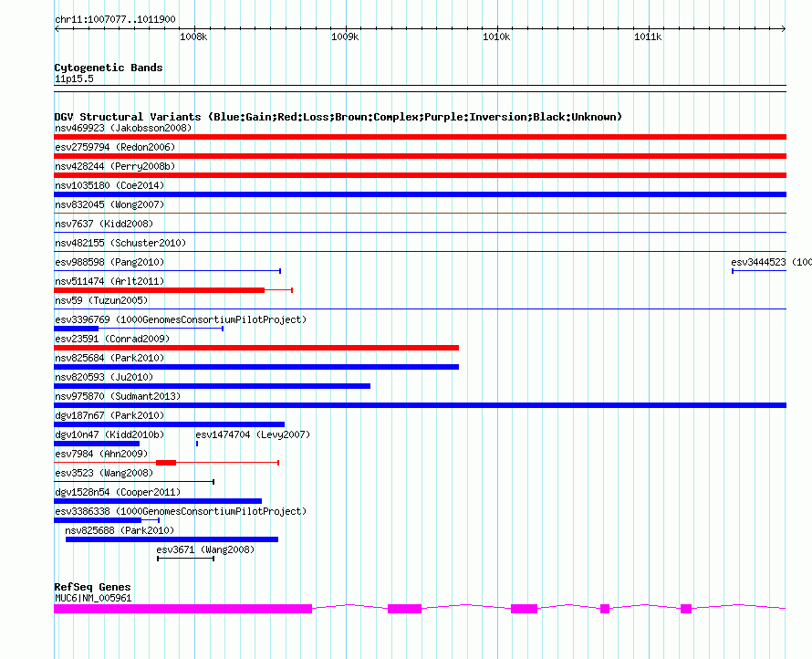Click nsv7637 (Kidd2008) label

[104, 224]
